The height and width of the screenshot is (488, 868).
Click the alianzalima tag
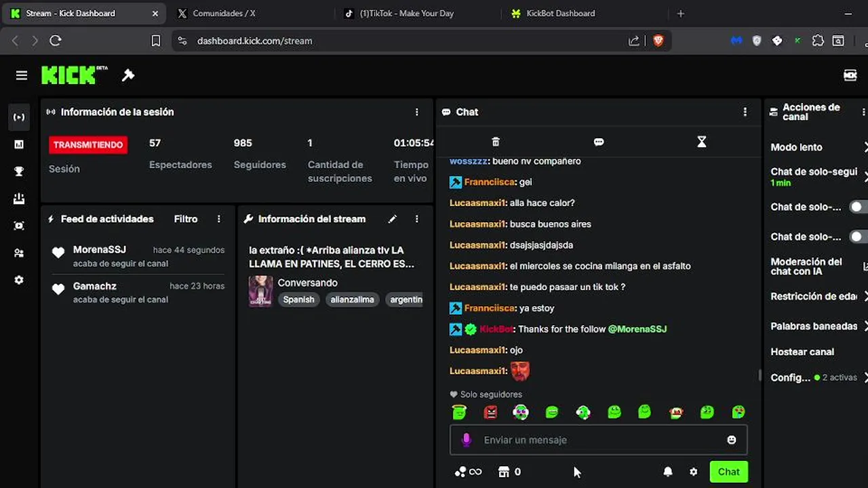click(353, 300)
